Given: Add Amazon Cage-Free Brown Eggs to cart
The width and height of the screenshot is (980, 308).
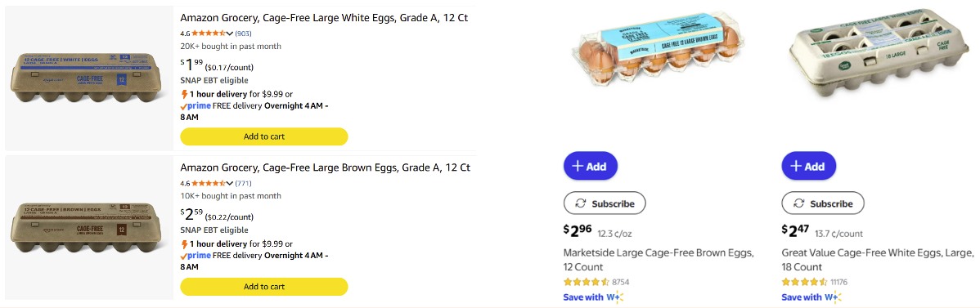Looking at the screenshot, I should coord(263,286).
